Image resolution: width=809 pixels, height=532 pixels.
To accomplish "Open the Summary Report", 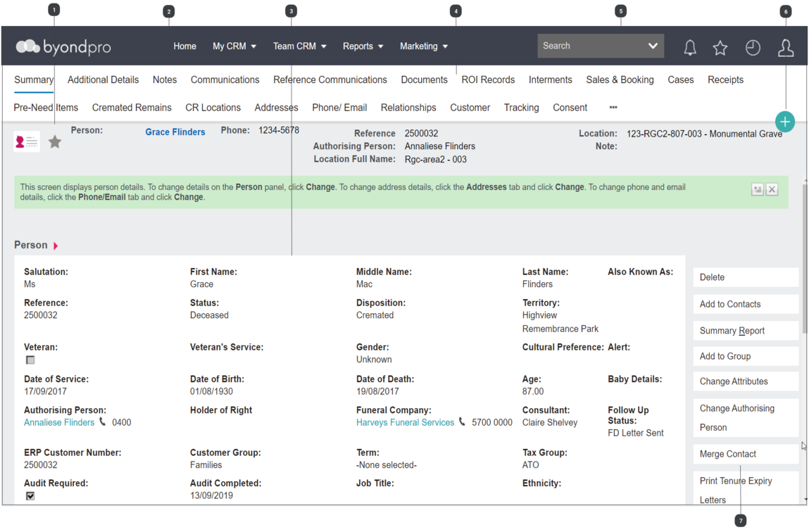I will [x=746, y=331].
